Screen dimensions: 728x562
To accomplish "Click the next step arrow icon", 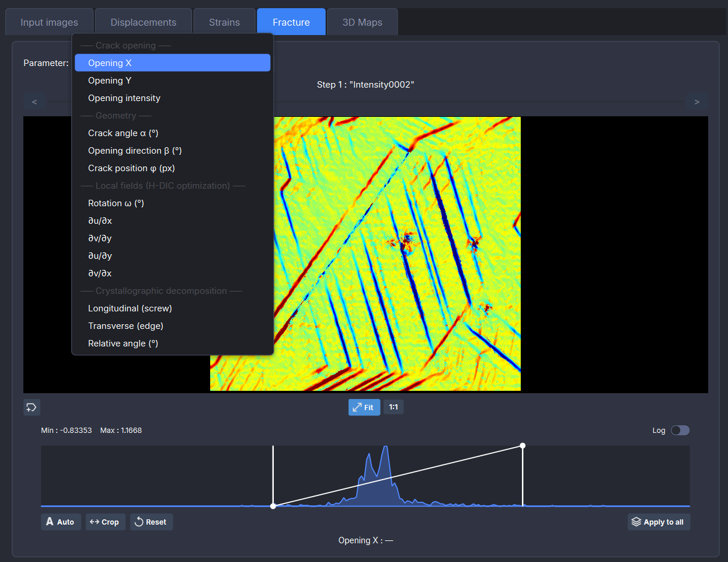I will click(696, 102).
